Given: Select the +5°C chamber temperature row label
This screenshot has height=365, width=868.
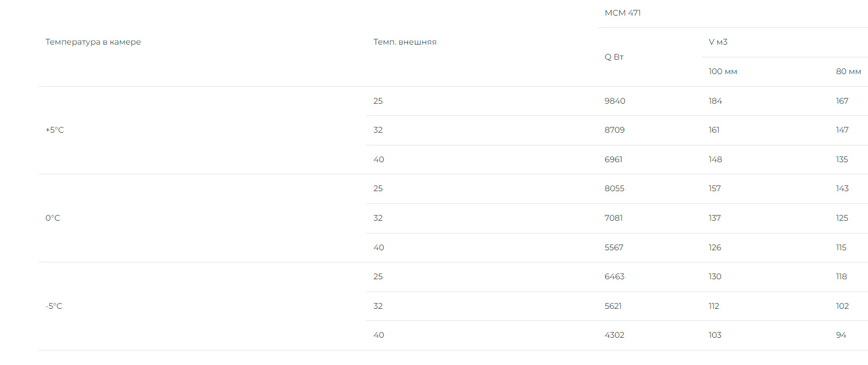Looking at the screenshot, I should (x=55, y=130).
